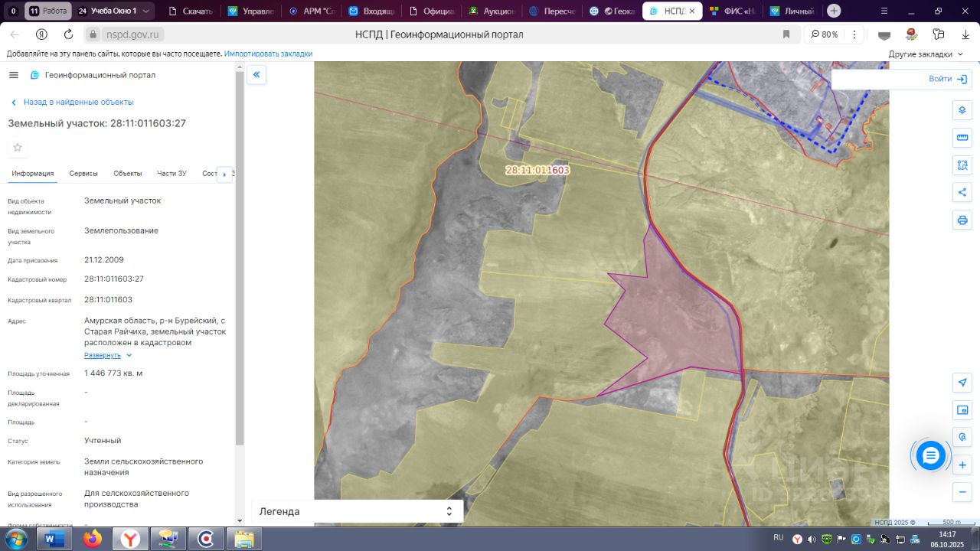Viewport: 980px width, 551px height.
Task: Zoom in on the map with the plus button
Action: (x=962, y=465)
